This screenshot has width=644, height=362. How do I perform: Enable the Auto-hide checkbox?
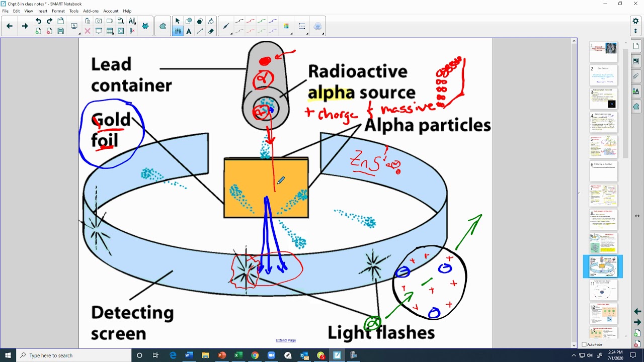pos(584,344)
